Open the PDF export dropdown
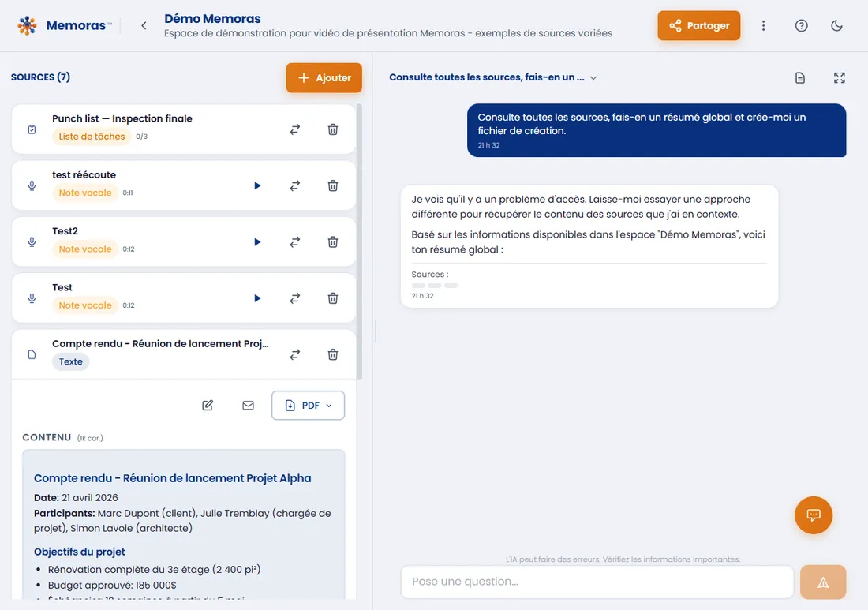The image size is (868, 610). 308,405
